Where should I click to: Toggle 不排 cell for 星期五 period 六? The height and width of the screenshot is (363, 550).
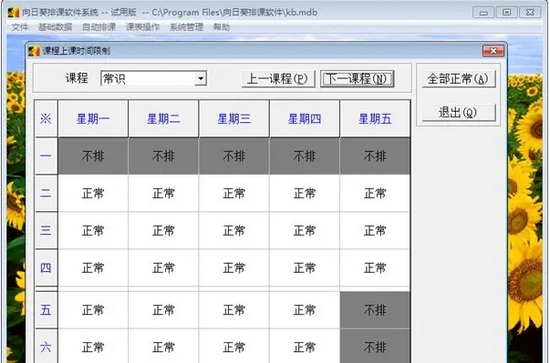(x=375, y=347)
